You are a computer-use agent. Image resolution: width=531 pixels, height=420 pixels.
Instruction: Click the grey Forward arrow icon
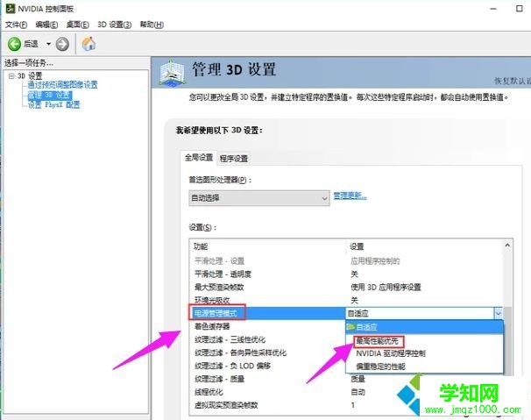click(62, 44)
